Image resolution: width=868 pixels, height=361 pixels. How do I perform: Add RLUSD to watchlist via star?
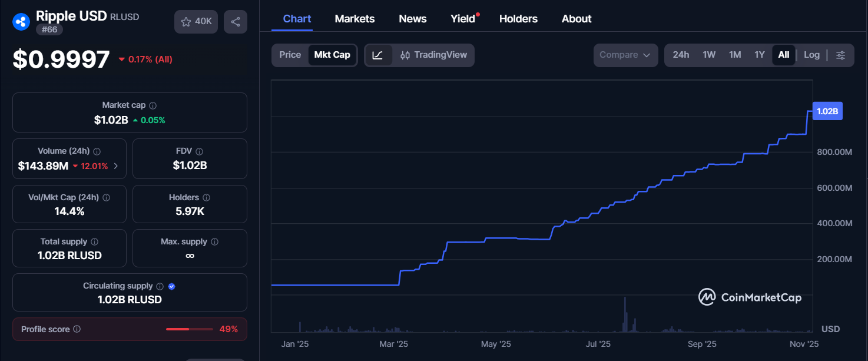point(186,22)
